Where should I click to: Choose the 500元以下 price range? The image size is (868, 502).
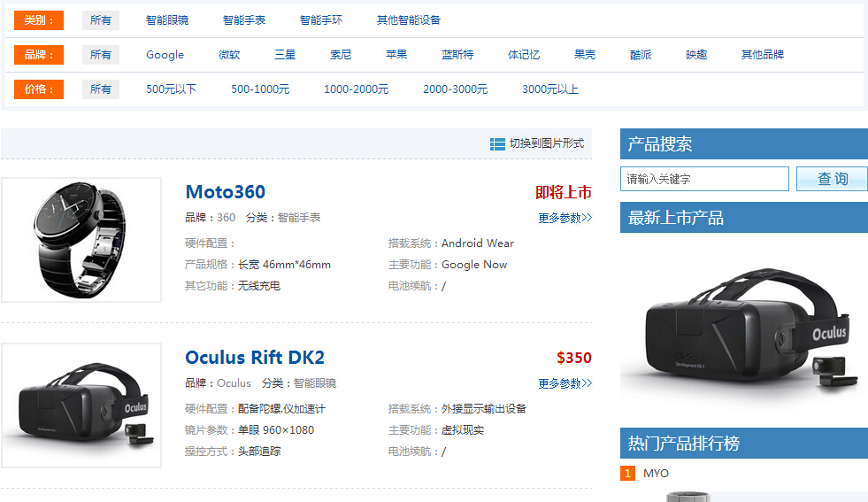pyautogui.click(x=172, y=89)
